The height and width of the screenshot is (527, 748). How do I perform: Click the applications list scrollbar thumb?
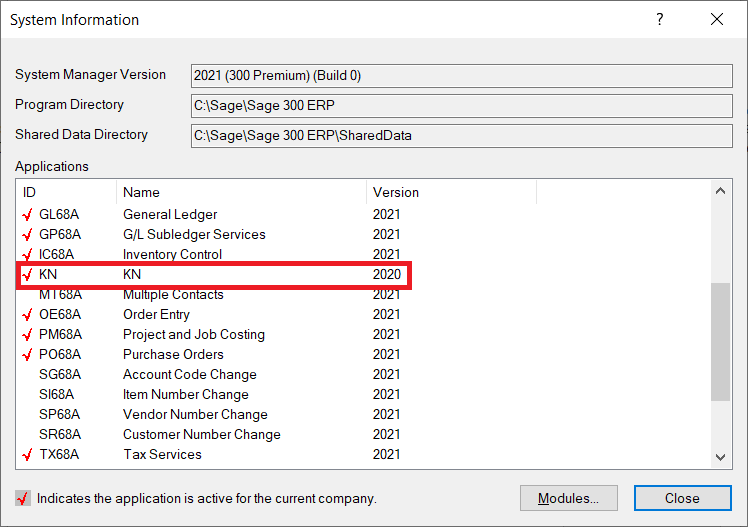(720, 342)
